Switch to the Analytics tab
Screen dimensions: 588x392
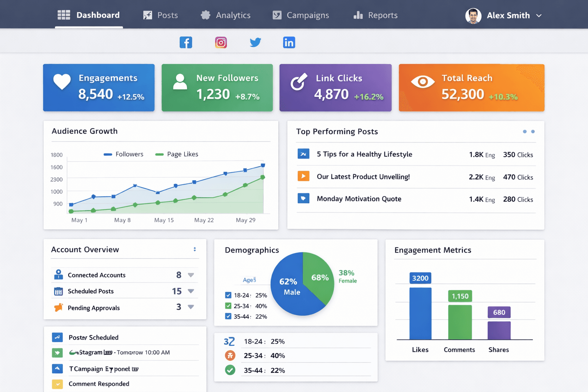(233, 15)
